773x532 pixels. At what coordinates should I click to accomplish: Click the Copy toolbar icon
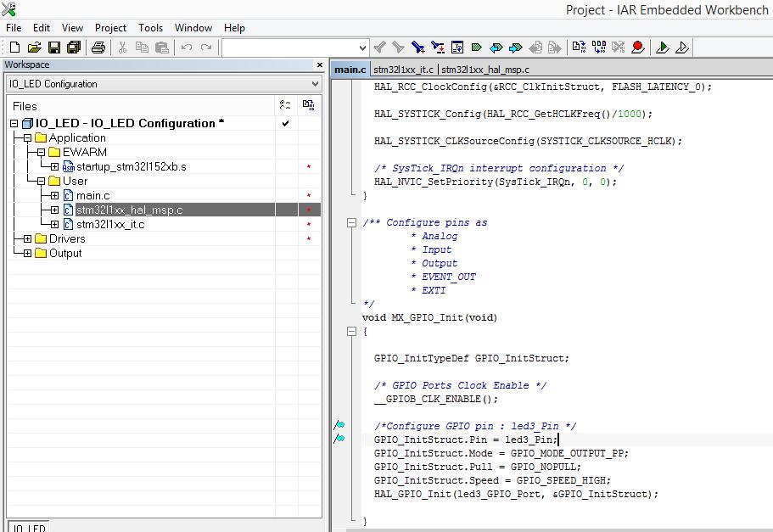click(x=142, y=48)
